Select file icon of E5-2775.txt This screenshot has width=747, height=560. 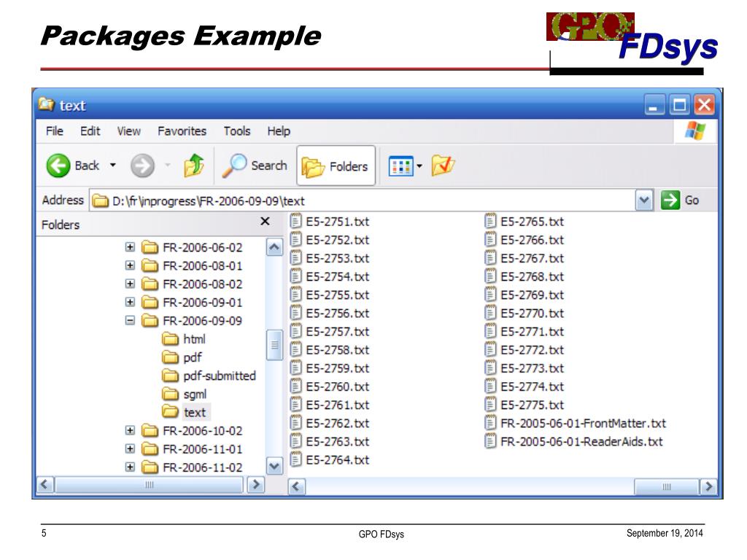[x=490, y=404]
